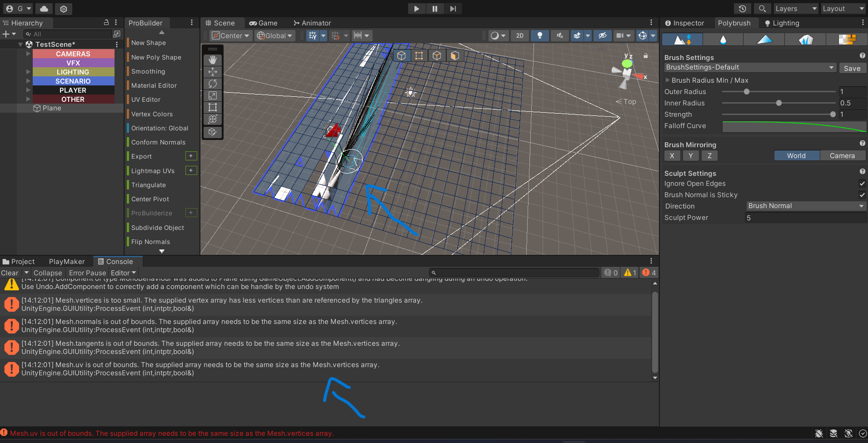This screenshot has width=868, height=443.
Task: Click the Save button next to Brush Settings
Action: [x=852, y=68]
